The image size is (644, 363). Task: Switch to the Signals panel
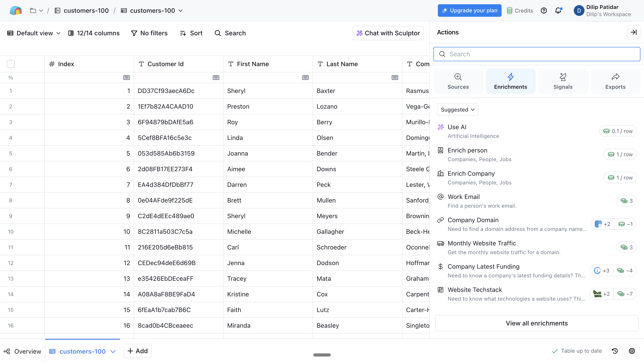pyautogui.click(x=563, y=81)
